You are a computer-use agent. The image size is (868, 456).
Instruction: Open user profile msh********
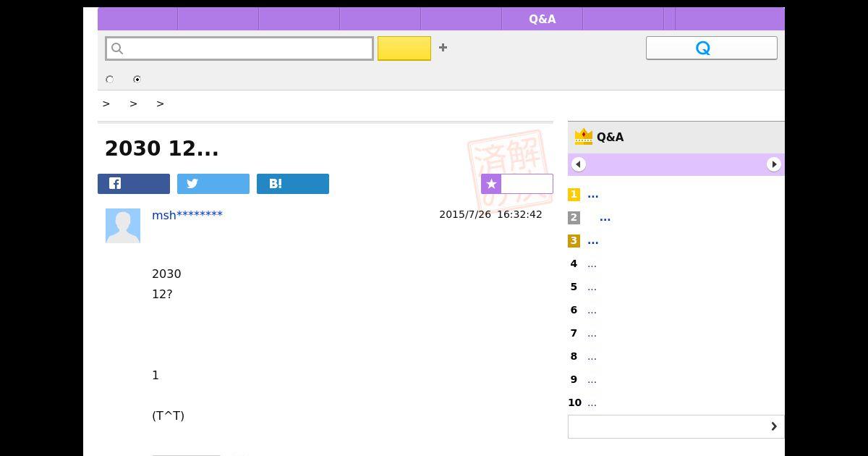click(x=187, y=215)
